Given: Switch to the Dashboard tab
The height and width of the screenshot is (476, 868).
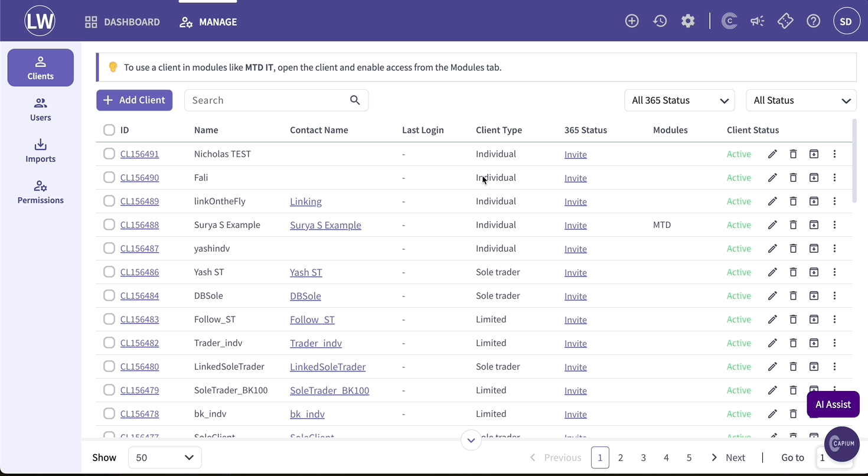Looking at the screenshot, I should coord(122,22).
